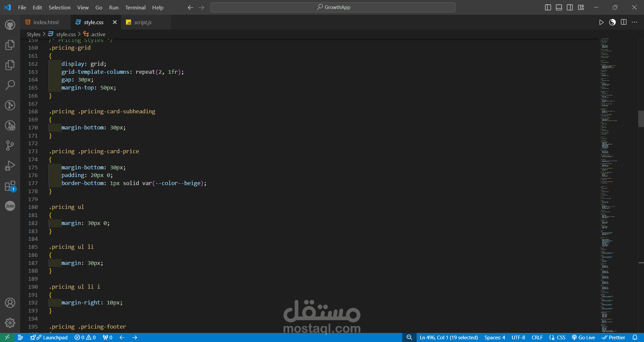Screen dimensions: 644x342
Task: Click the yin-yang editor action icon
Action: point(612,22)
